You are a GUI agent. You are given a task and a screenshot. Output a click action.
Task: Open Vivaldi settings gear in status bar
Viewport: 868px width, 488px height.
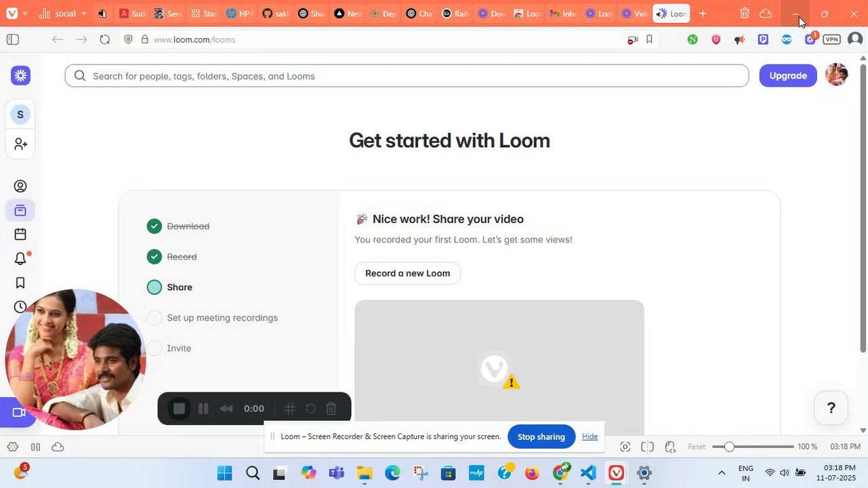coord(12,447)
